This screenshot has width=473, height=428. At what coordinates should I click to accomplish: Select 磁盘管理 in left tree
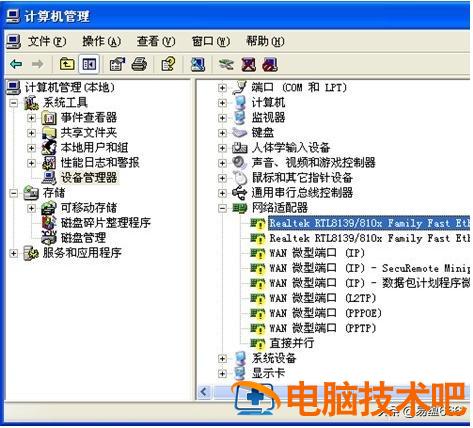point(83,238)
